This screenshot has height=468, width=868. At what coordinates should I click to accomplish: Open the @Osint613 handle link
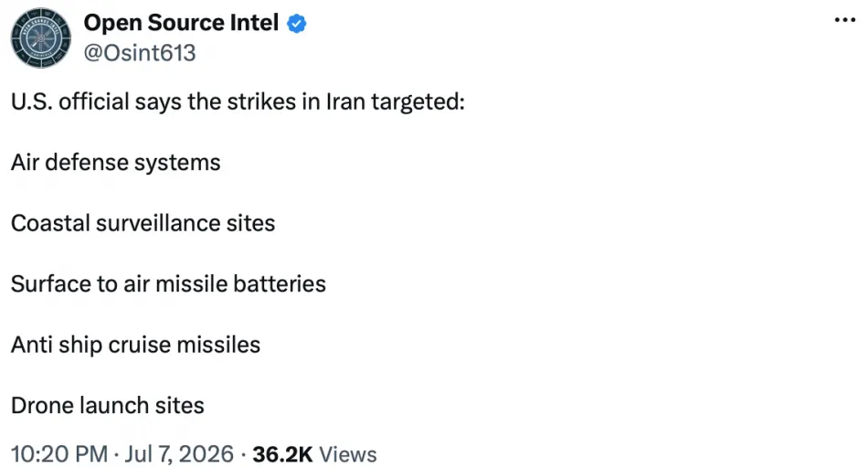[x=140, y=53]
